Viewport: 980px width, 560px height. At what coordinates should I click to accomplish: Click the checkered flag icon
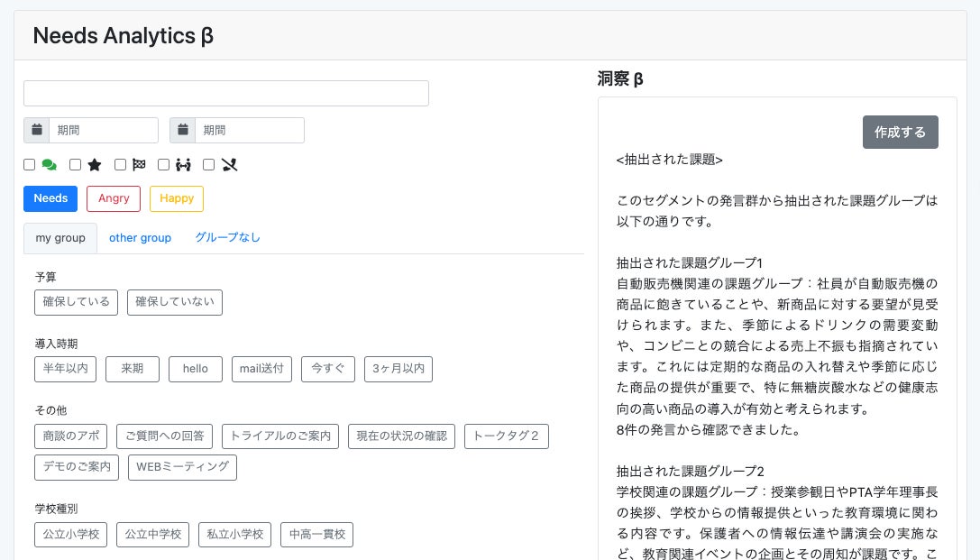tap(139, 165)
